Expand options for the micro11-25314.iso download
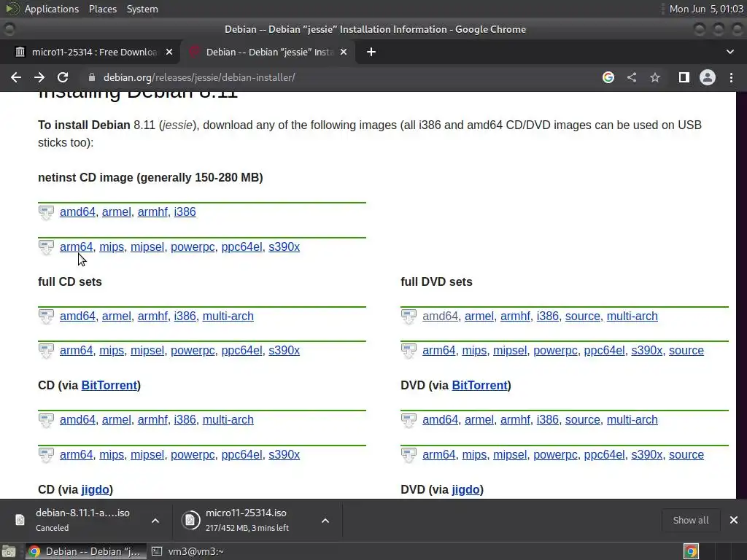This screenshot has height=560, width=747. click(x=325, y=521)
